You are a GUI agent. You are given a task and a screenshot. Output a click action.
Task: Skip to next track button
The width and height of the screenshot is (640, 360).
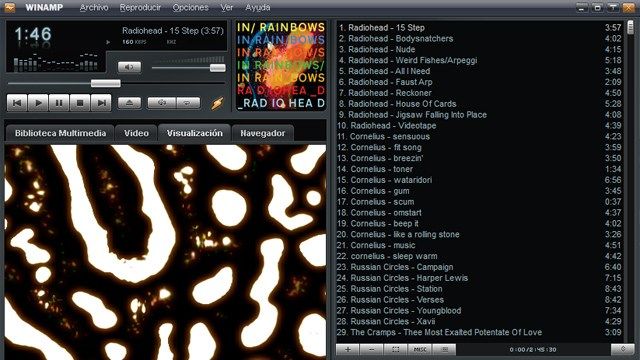coord(101,102)
